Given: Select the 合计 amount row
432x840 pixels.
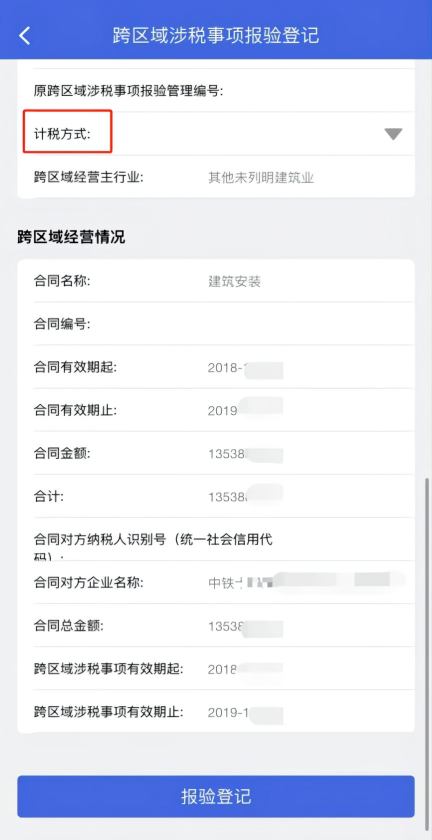Looking at the screenshot, I should coord(216,497).
